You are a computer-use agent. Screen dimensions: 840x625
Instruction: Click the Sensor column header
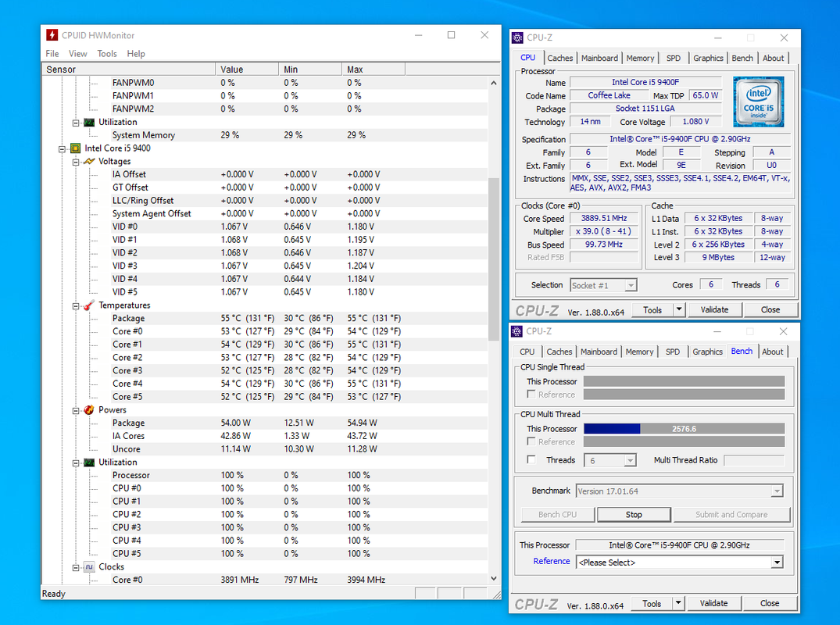pos(129,69)
